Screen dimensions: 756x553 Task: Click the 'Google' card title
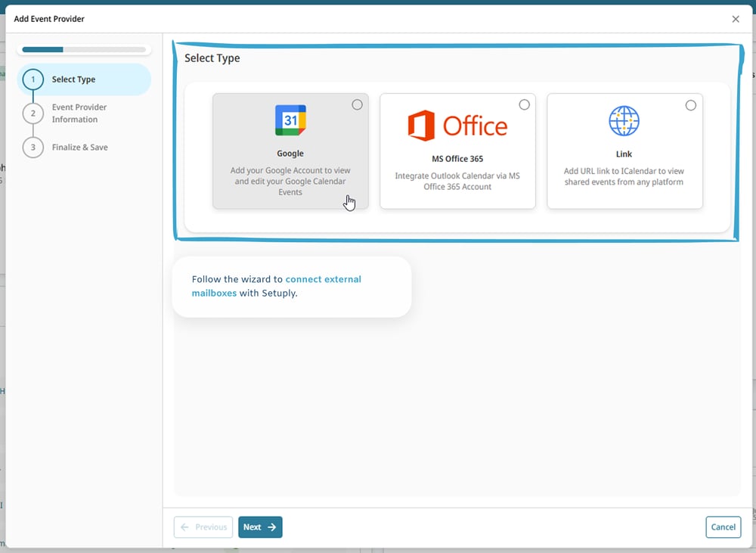[x=290, y=154]
